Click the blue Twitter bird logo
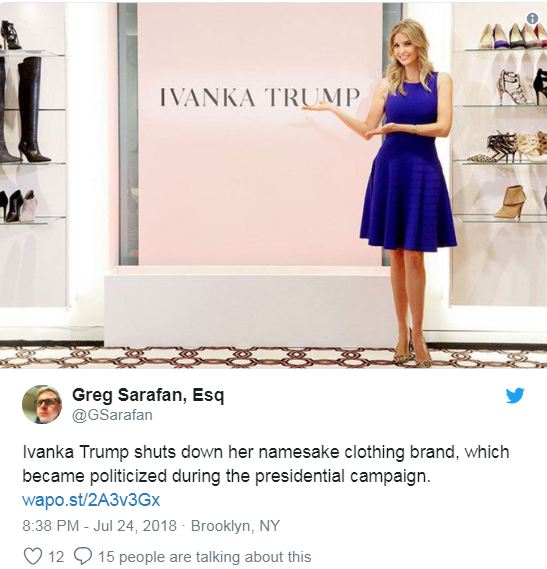The height and width of the screenshot is (569, 547). click(515, 396)
